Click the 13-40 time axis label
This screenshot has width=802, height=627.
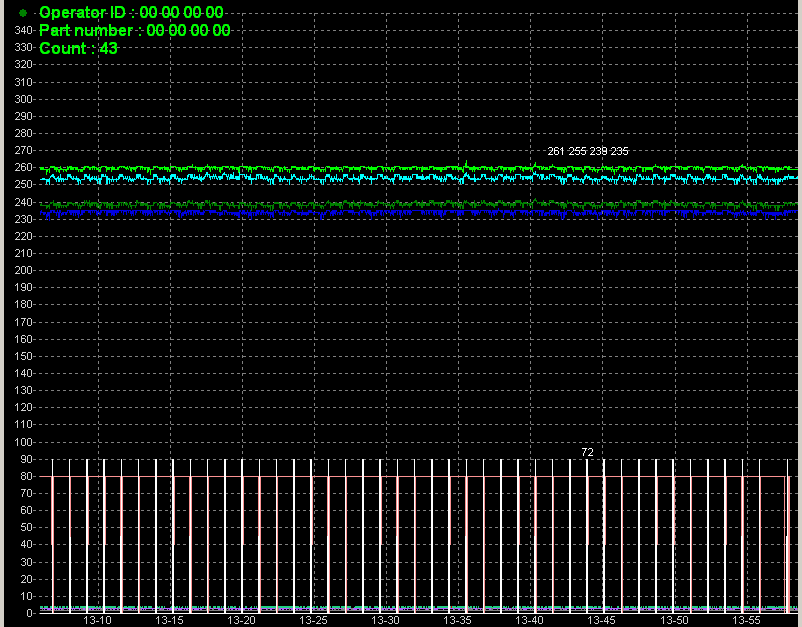(529, 620)
